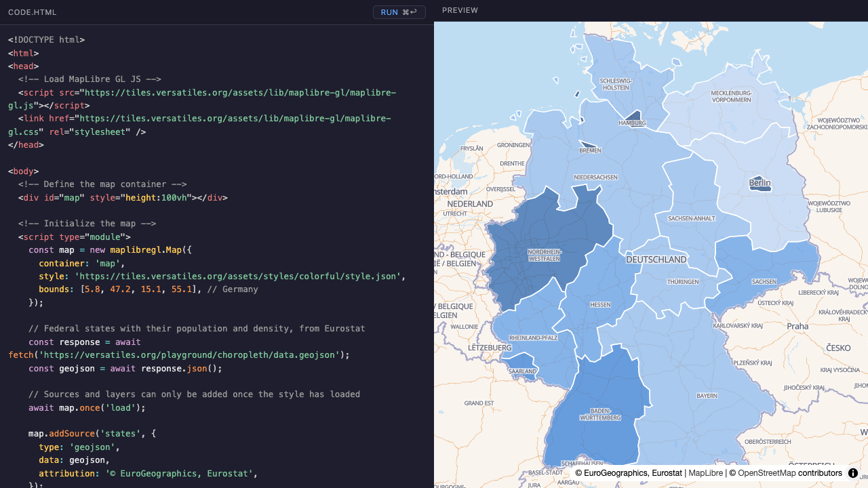Image resolution: width=868 pixels, height=488 pixels.
Task: Click the PREVIEW panel title
Action: click(460, 10)
